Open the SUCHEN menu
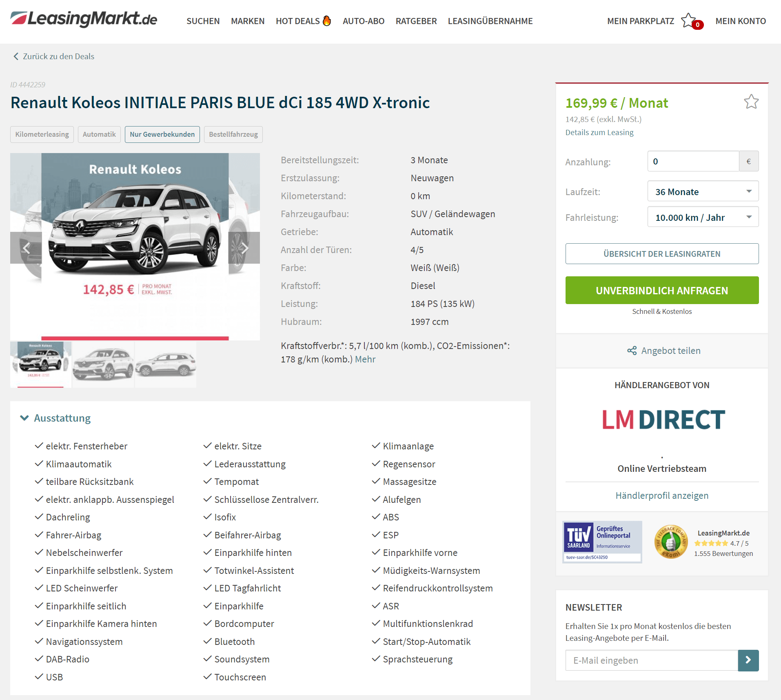This screenshot has height=700, width=781. coord(203,21)
